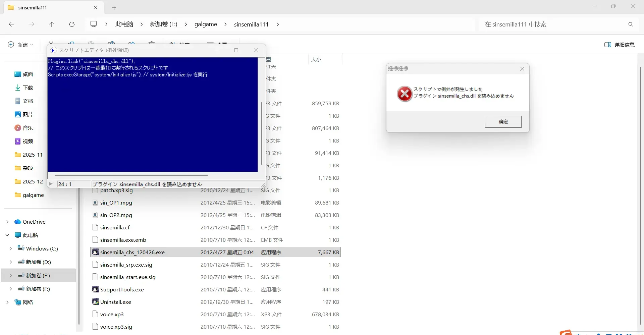The image size is (644, 335).
Task: Open the galgame folder in sidebar
Action: [29, 195]
